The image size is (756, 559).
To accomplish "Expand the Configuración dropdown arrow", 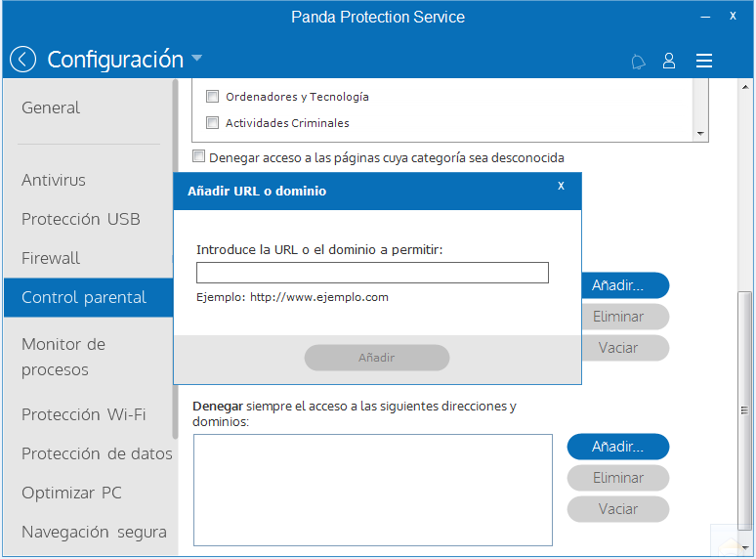I will click(196, 58).
